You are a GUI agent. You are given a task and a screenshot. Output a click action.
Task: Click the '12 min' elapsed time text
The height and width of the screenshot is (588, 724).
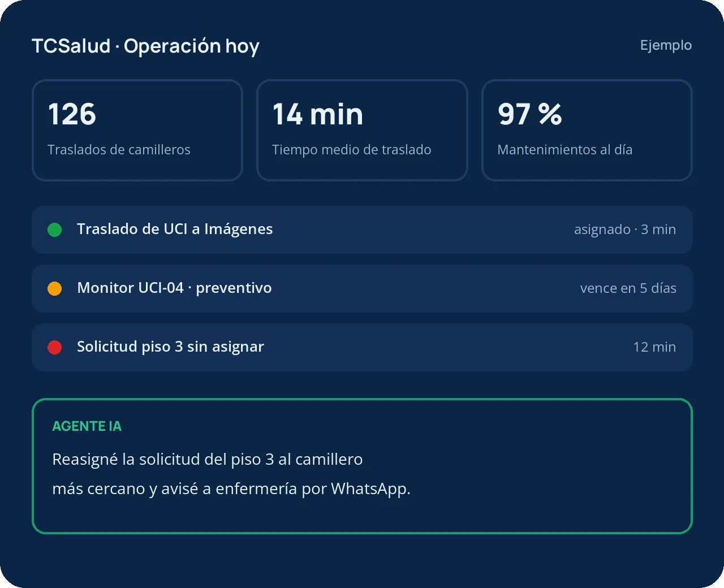655,347
